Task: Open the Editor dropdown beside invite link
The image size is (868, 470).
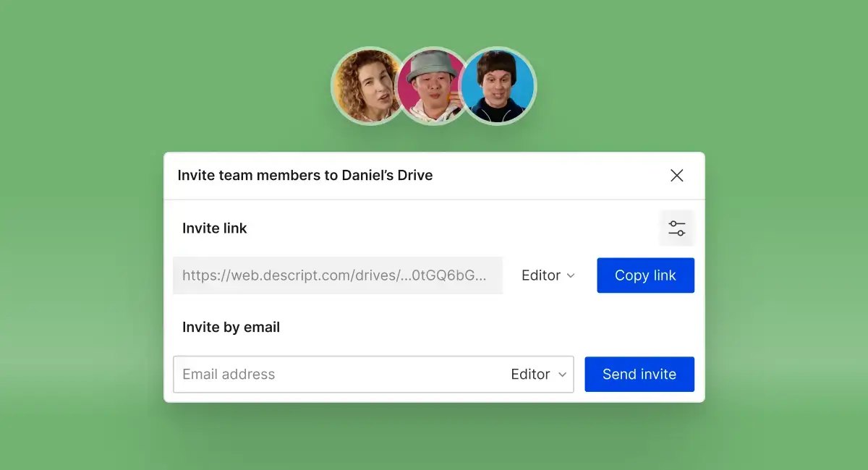Action: [548, 275]
